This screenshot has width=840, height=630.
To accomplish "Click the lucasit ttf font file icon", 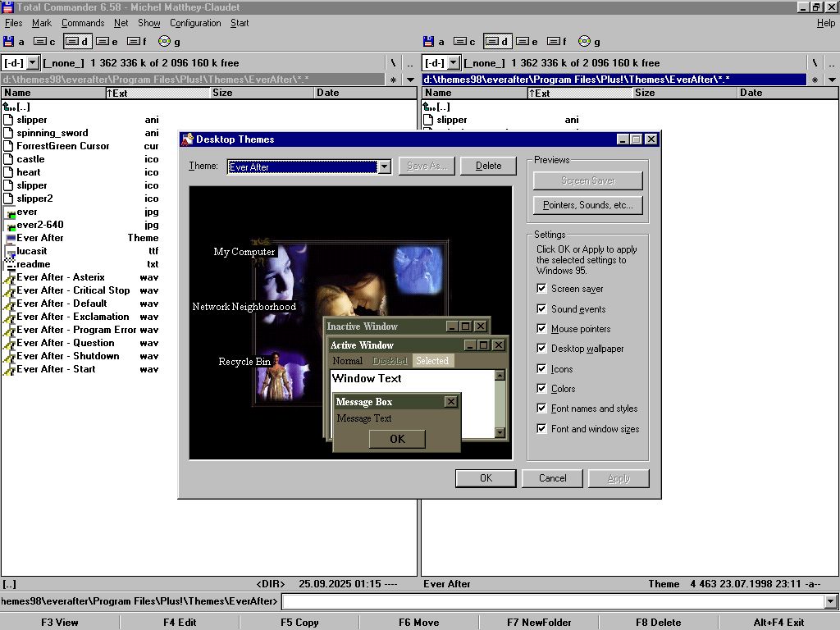I will coord(9,251).
